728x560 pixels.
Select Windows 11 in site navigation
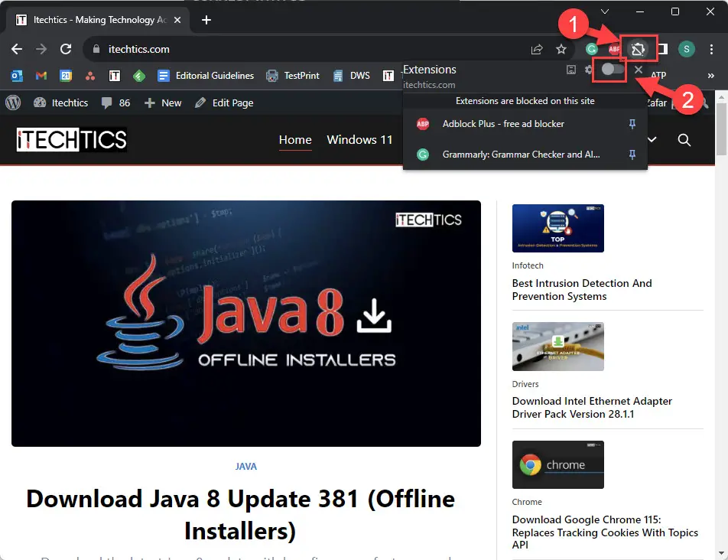(x=359, y=140)
